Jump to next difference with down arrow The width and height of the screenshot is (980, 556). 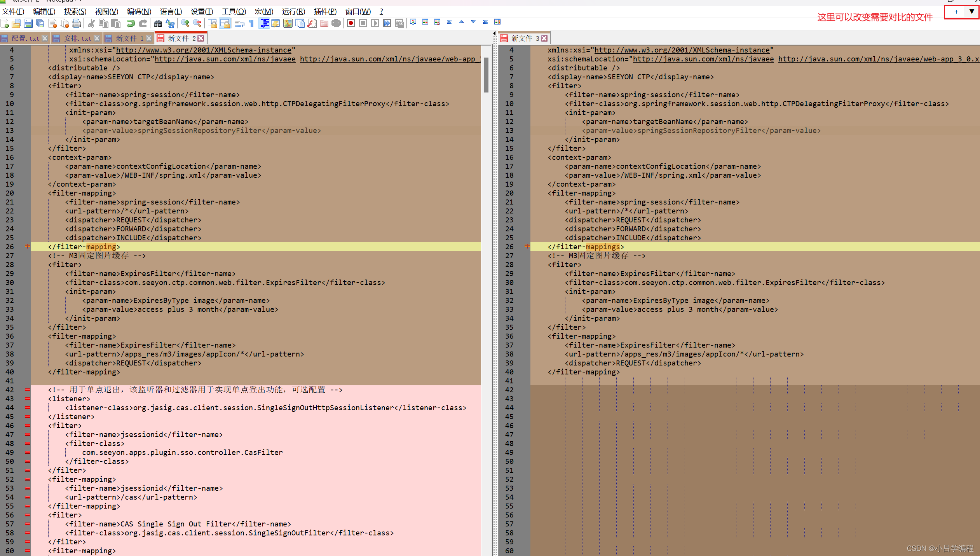473,22
